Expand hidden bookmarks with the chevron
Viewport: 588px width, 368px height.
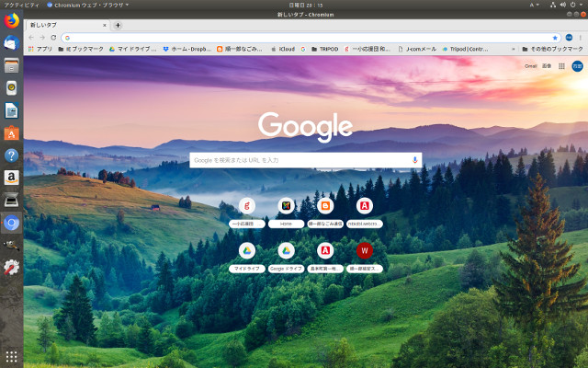click(x=514, y=49)
